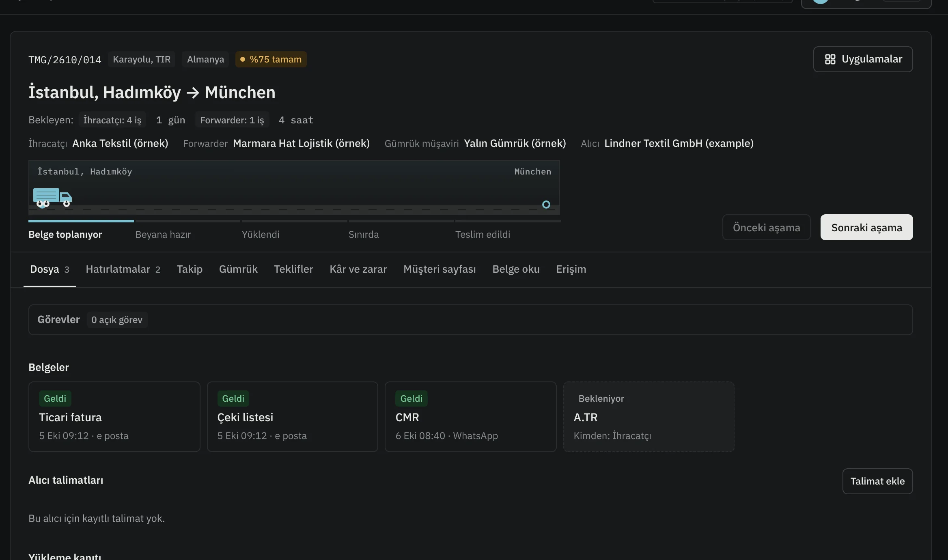
Task: Add an instruction with Talimat ekle
Action: coord(877,481)
